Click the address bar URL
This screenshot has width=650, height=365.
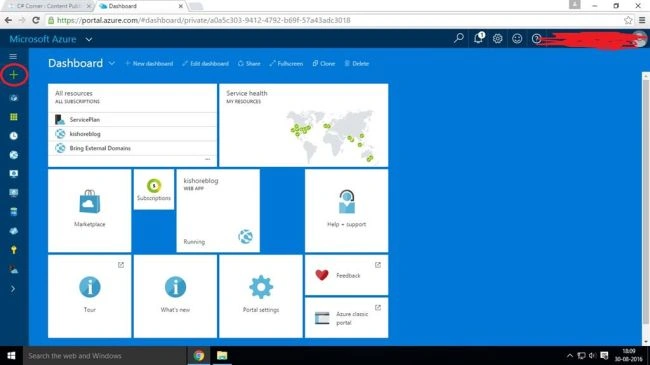(203, 20)
